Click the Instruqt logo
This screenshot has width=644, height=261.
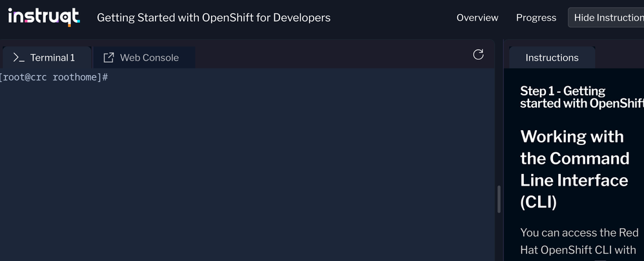[44, 17]
